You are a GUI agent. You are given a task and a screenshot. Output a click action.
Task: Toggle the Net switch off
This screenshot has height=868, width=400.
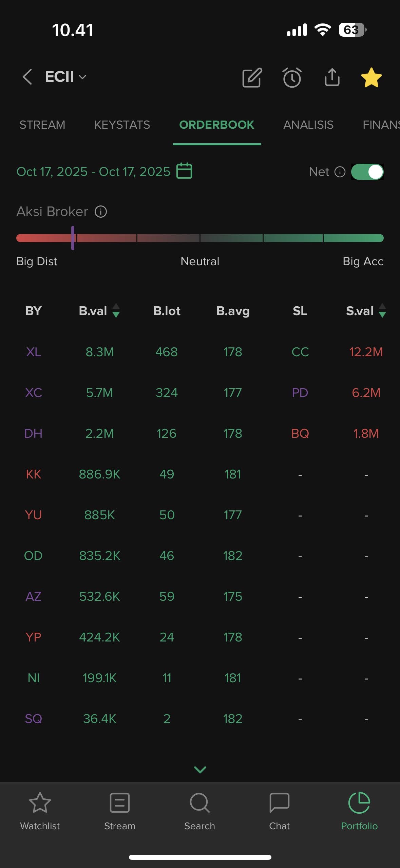(367, 172)
